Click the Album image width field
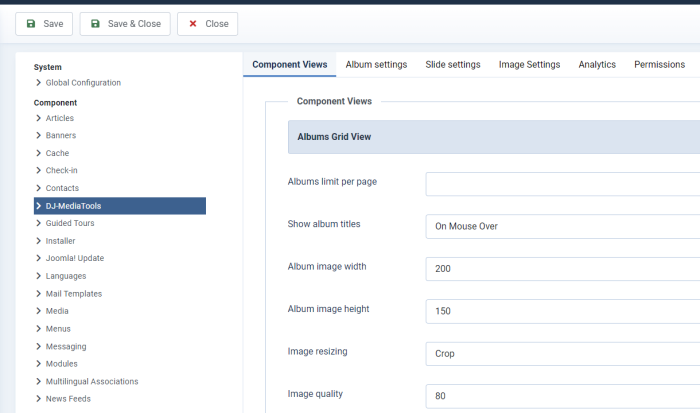The height and width of the screenshot is (413, 700). 562,269
